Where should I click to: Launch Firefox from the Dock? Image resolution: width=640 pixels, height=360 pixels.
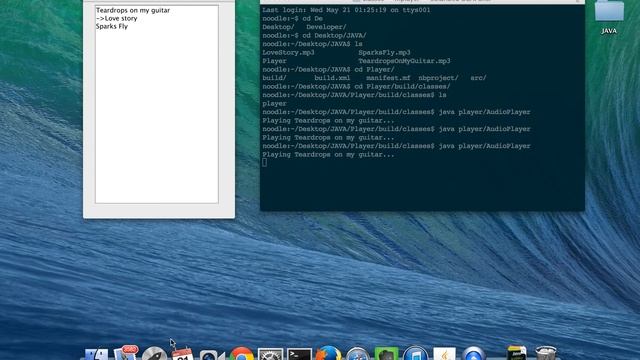328,354
